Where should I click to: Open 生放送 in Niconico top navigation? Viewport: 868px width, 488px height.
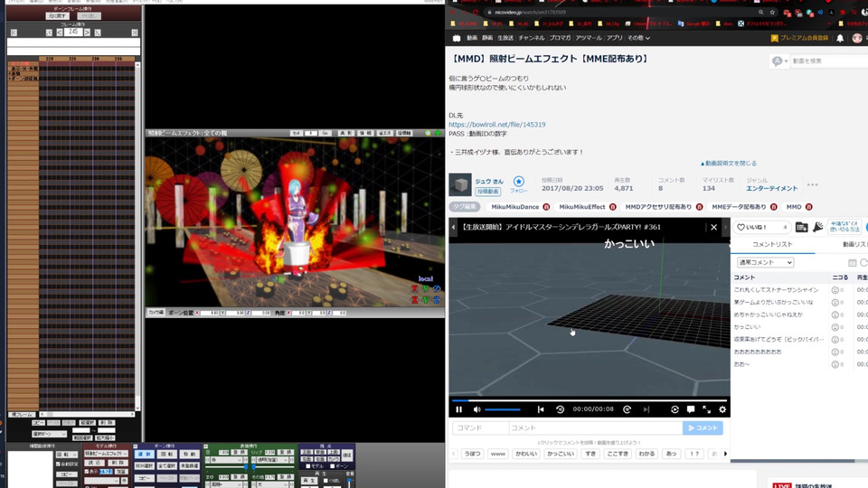505,38
